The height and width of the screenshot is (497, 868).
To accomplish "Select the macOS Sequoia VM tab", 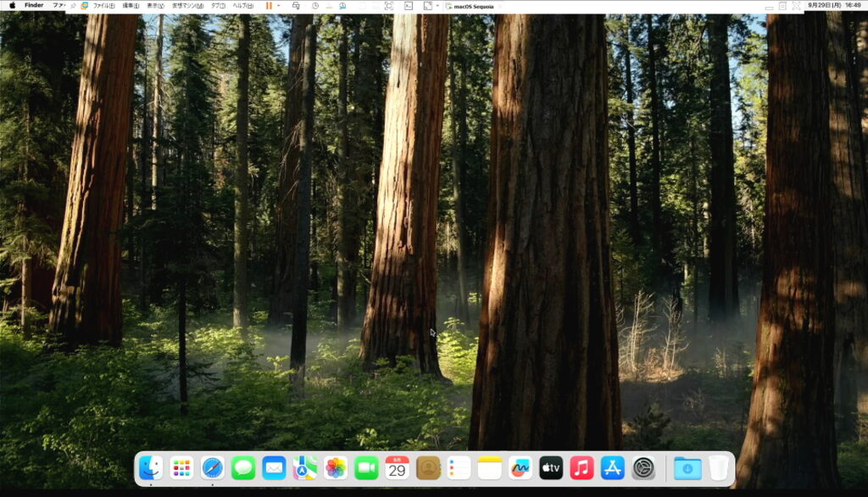I will [x=470, y=5].
